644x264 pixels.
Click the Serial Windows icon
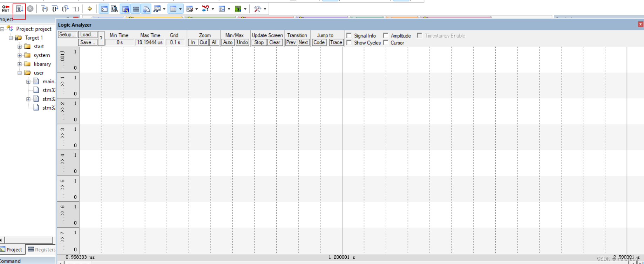click(x=190, y=9)
